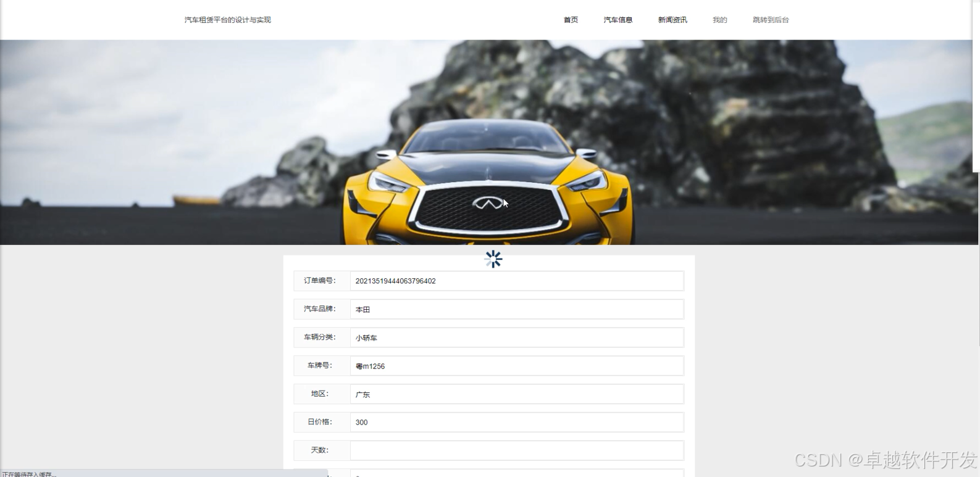Click the 车牌号 label

point(320,366)
